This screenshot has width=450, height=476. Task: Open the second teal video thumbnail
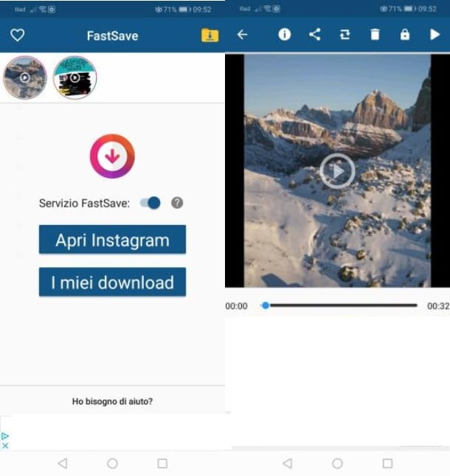[75, 77]
